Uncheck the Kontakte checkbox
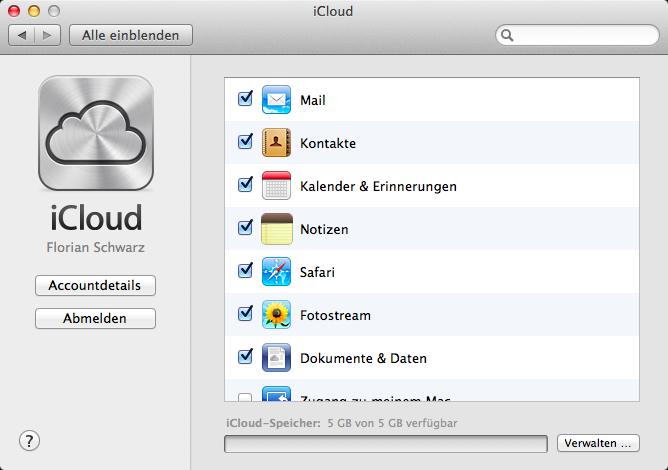This screenshot has width=668, height=470. coord(245,141)
